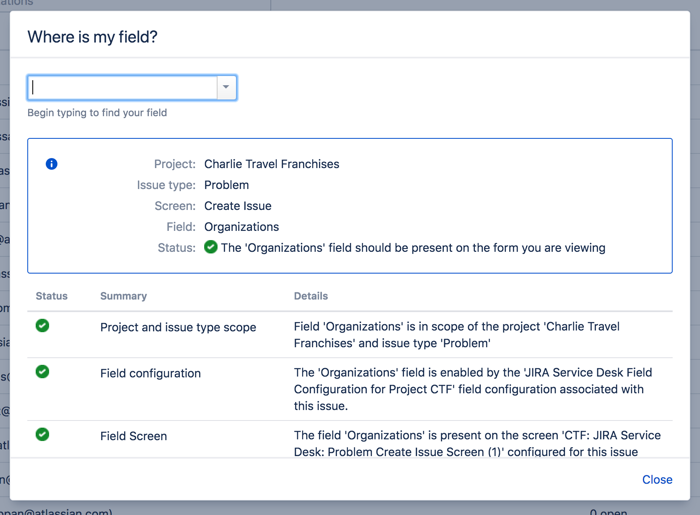Screen dimensions: 700x515
Task: Click the 'Issue type:' label
Action: click(166, 185)
